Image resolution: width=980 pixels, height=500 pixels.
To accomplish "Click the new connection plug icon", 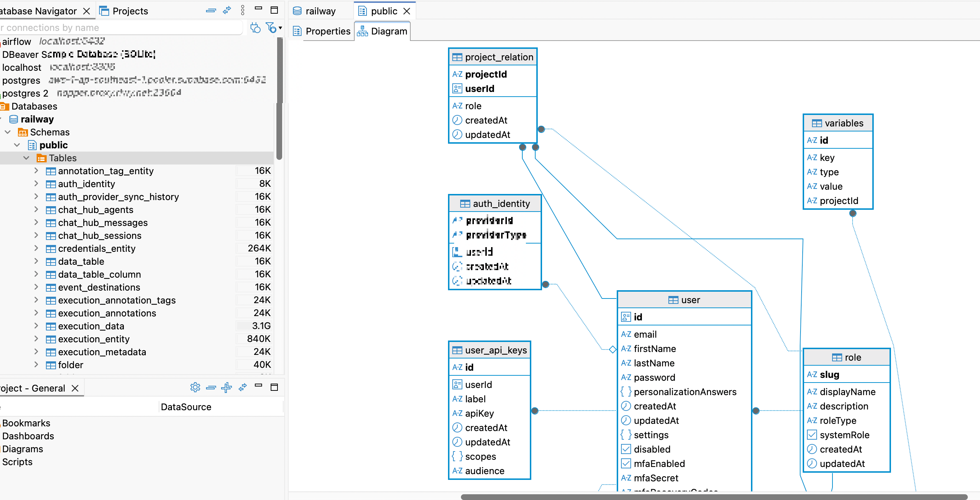I will point(255,28).
